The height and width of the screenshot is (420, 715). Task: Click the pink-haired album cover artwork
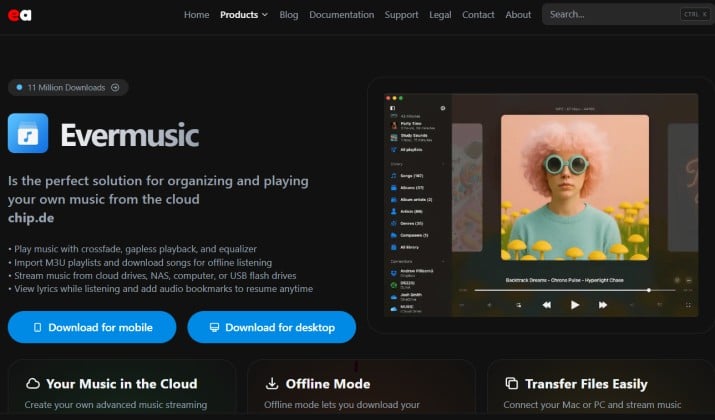click(575, 187)
